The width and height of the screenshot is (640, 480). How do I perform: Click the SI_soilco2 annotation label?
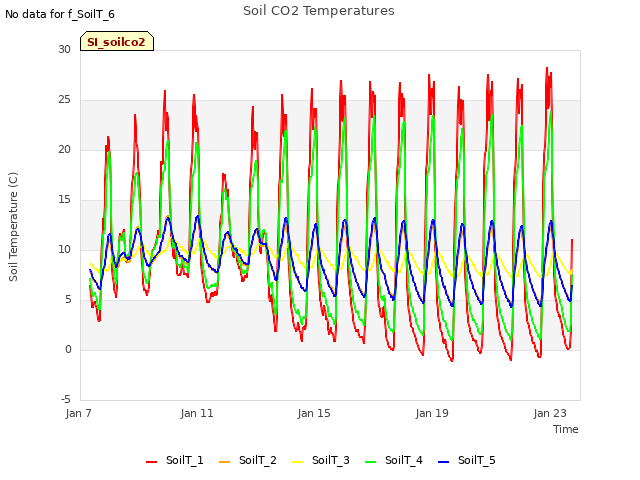coord(117,41)
